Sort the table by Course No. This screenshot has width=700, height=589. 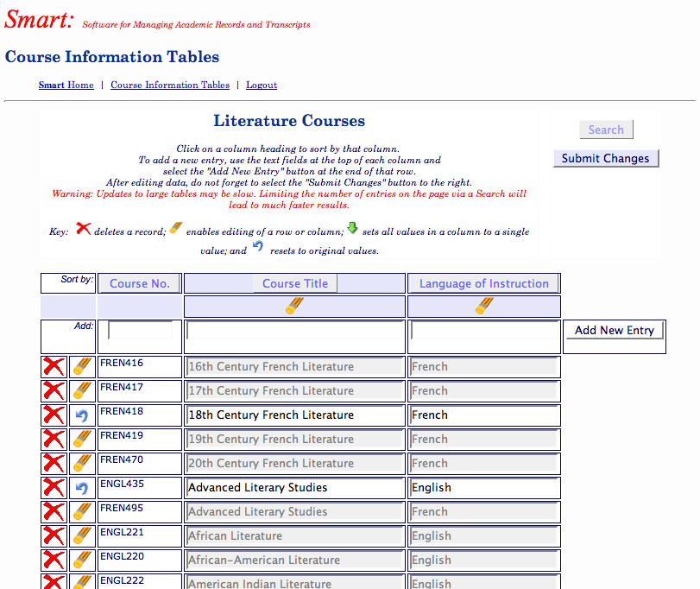coord(140,283)
